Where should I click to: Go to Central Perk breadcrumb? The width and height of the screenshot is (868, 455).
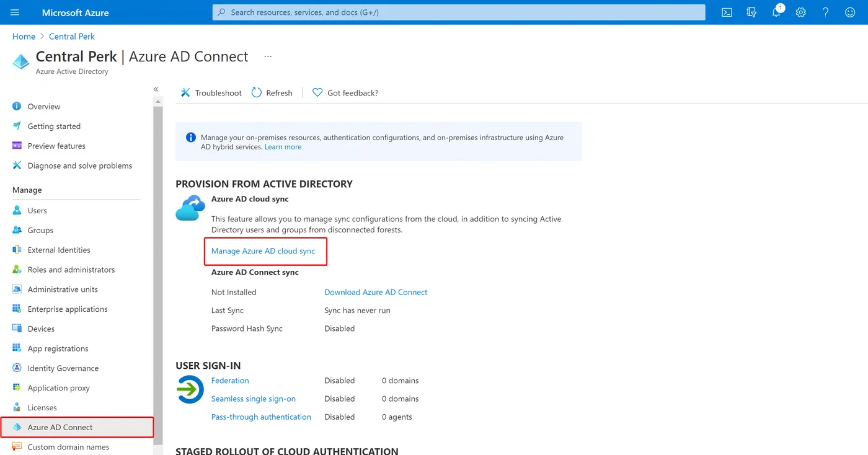coord(72,37)
